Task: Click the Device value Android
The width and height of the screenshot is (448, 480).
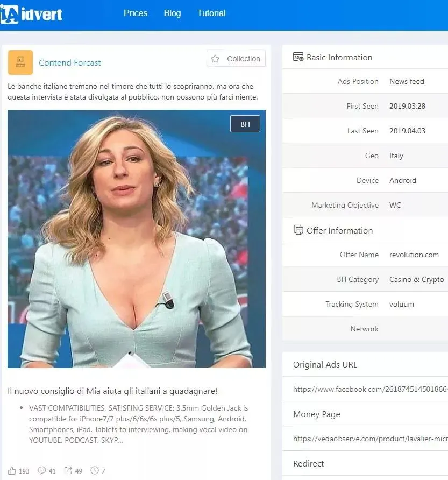Action: (403, 180)
